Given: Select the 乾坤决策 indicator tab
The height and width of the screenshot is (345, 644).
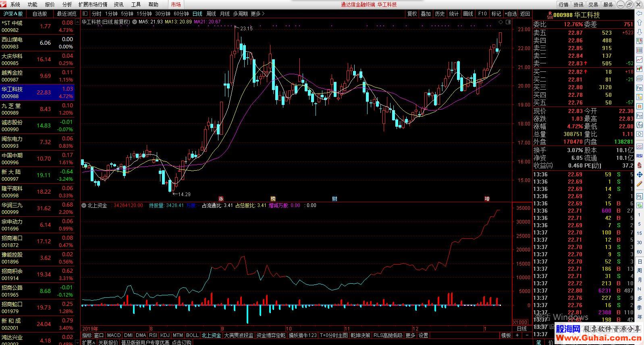Looking at the screenshot, I should tap(360, 335).
